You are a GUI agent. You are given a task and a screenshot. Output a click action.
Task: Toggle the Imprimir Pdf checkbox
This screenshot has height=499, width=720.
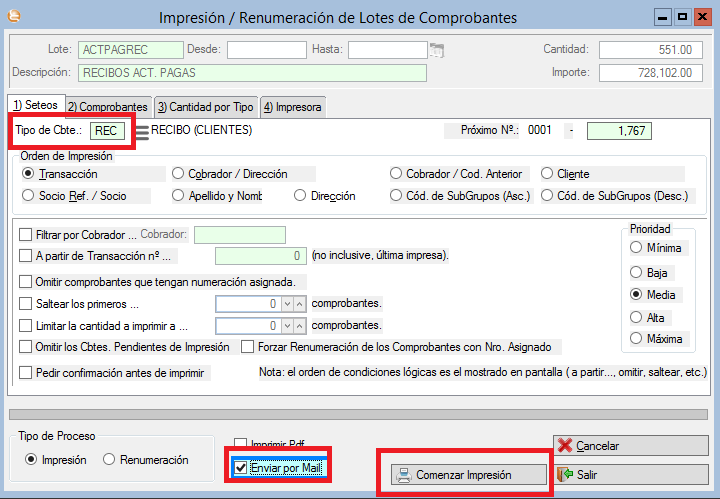[x=240, y=444]
